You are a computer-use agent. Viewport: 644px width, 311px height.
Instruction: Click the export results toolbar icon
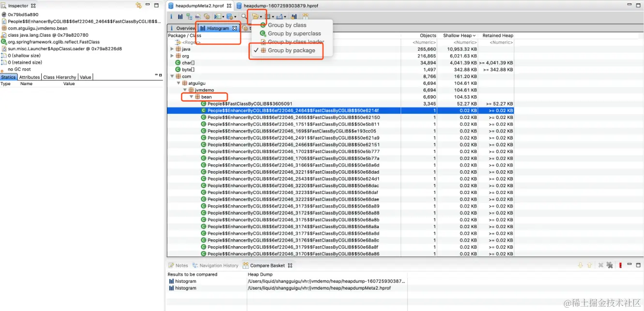click(x=280, y=16)
